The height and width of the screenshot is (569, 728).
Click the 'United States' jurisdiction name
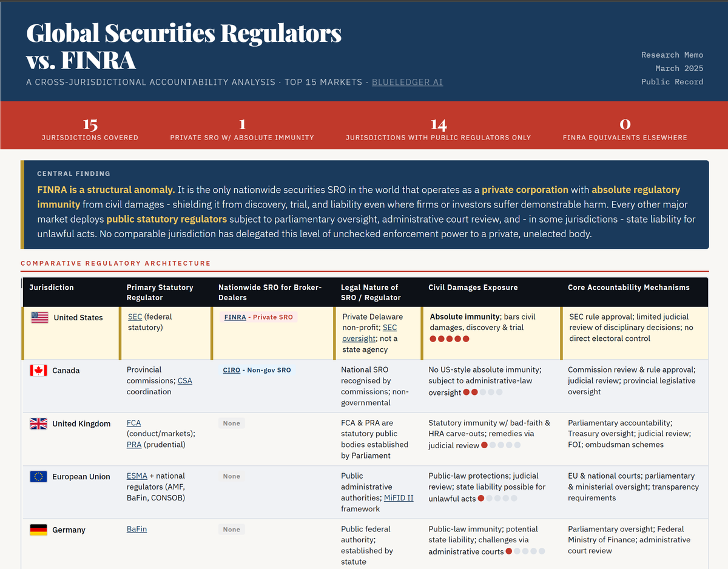pos(78,317)
